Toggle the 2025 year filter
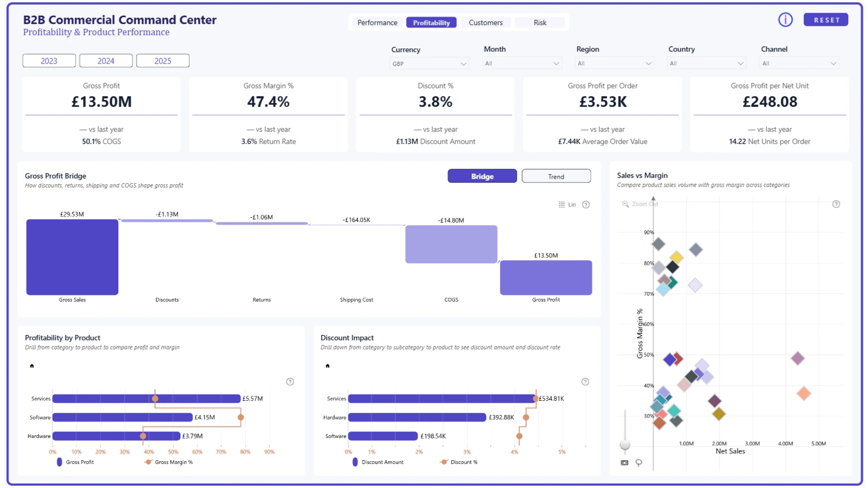 tap(163, 61)
